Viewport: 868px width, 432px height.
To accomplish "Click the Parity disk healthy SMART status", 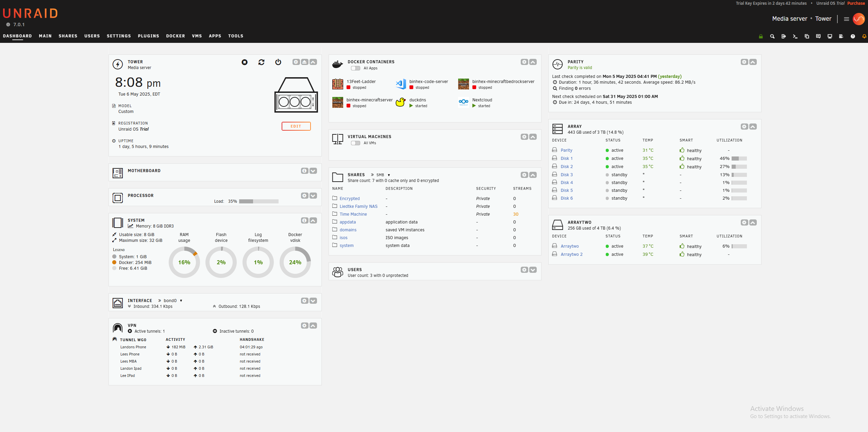I will click(x=690, y=150).
